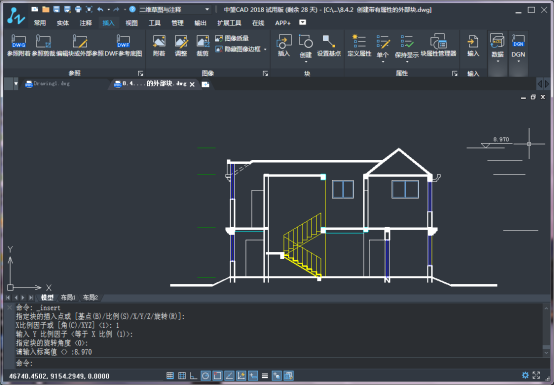Toggle grid display in status bar
This screenshot has height=386, width=554.
(x=182, y=375)
